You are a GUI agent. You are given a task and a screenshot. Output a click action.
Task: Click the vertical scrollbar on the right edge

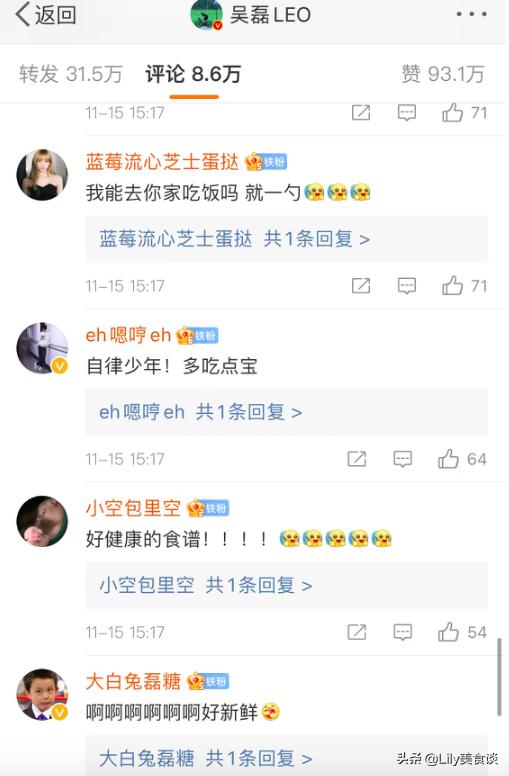pyautogui.click(x=499, y=677)
